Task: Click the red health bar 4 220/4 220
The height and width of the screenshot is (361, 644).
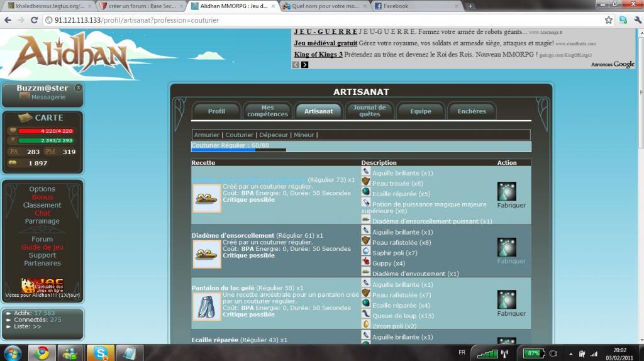Action: pyautogui.click(x=45, y=131)
